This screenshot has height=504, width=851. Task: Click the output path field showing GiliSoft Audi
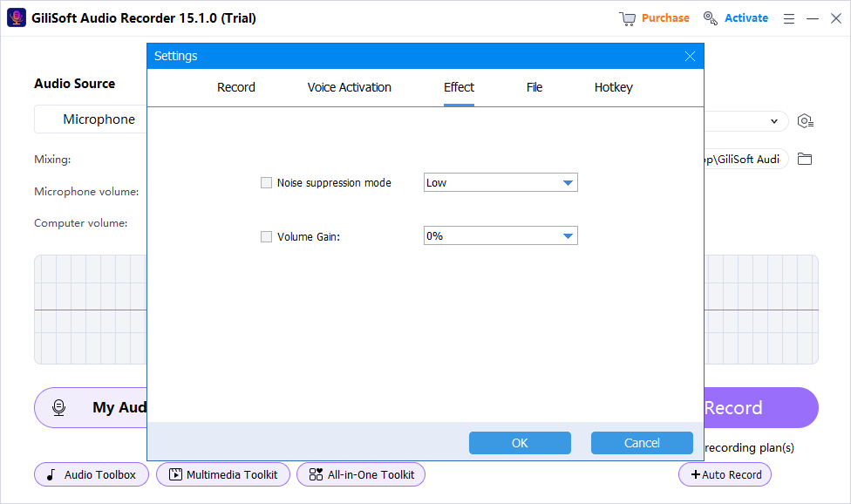point(745,159)
